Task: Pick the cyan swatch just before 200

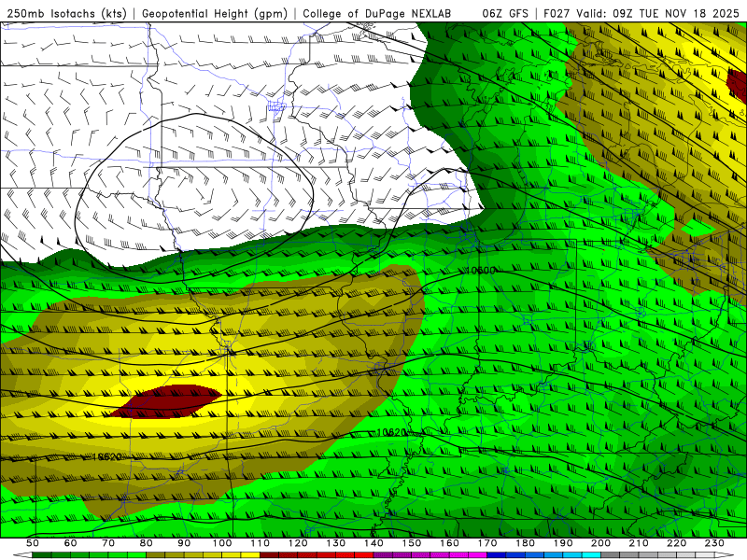Action: pyautogui.click(x=591, y=555)
